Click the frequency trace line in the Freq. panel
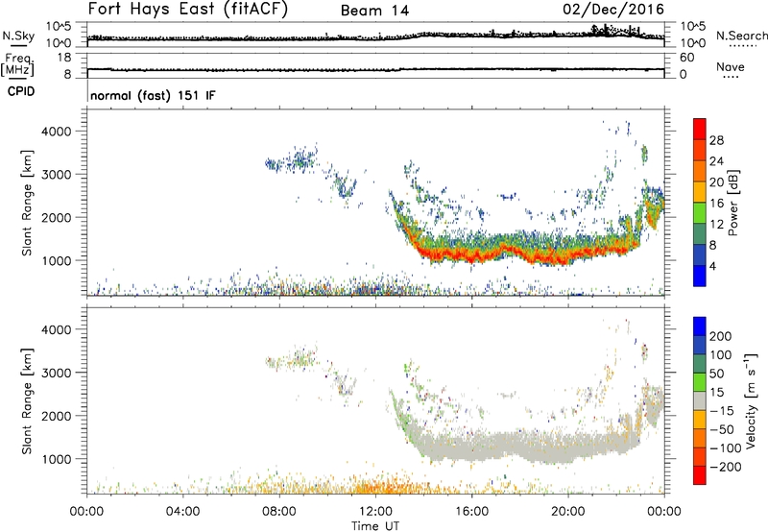The width and height of the screenshot is (768, 532). [375, 69]
